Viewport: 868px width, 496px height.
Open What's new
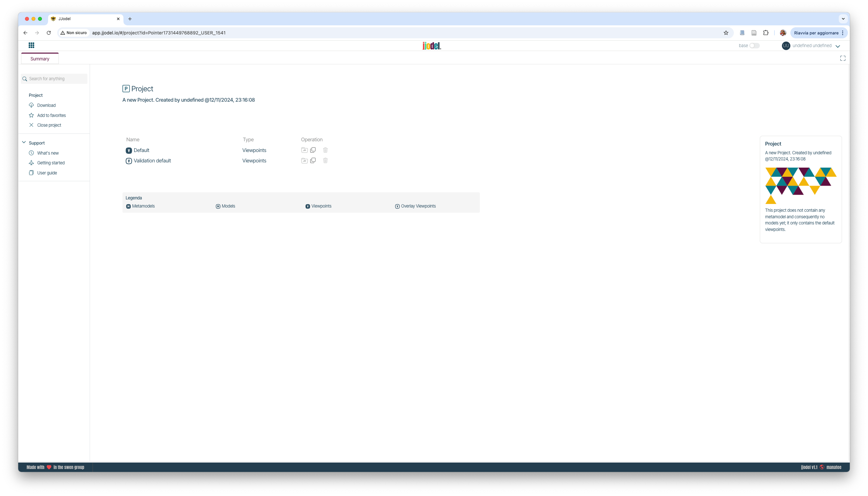pyautogui.click(x=48, y=153)
